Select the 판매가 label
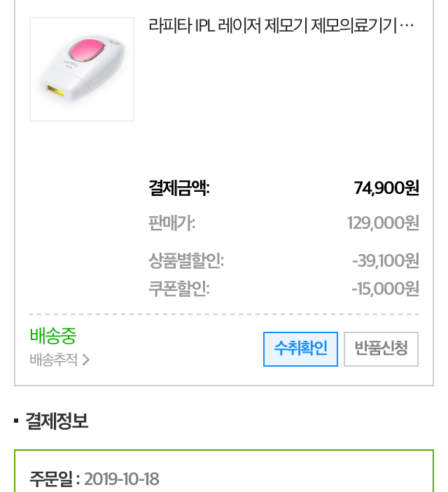This screenshot has width=448, height=492. pos(171,223)
